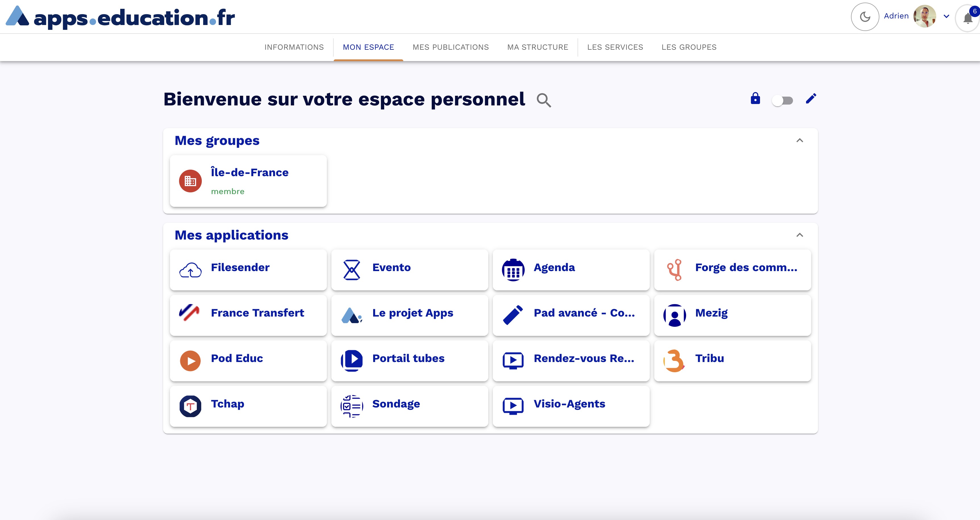Open the Filesender application name
Screen dimensions: 980x520
point(240,267)
